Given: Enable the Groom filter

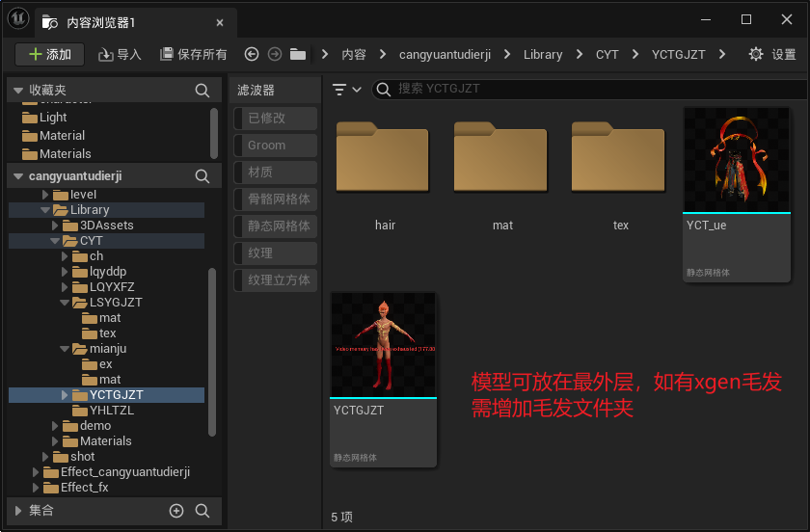Looking at the screenshot, I should click(x=276, y=146).
